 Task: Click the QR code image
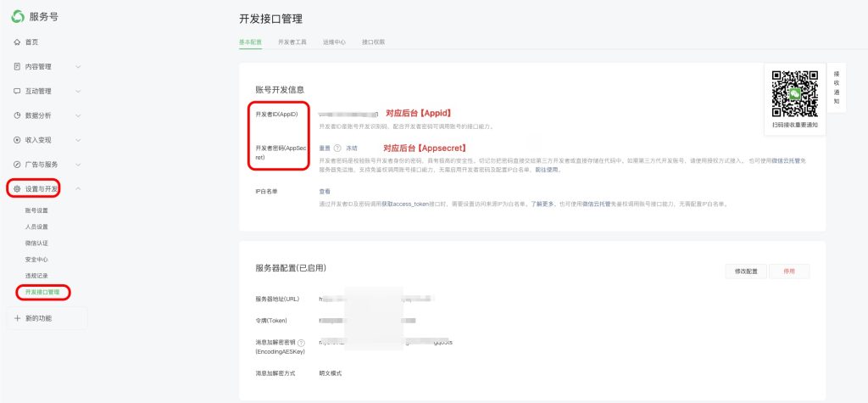[794, 93]
